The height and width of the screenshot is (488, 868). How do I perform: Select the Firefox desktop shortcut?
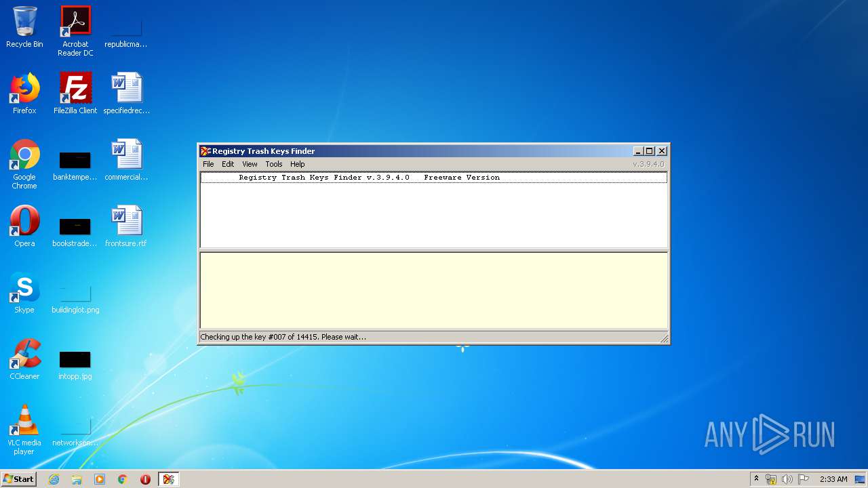click(x=24, y=94)
